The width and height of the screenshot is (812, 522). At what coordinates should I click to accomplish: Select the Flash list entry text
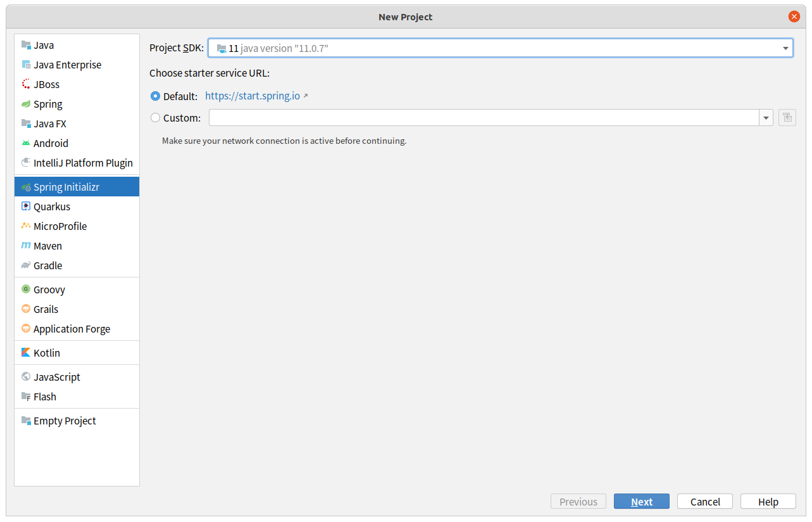point(45,397)
